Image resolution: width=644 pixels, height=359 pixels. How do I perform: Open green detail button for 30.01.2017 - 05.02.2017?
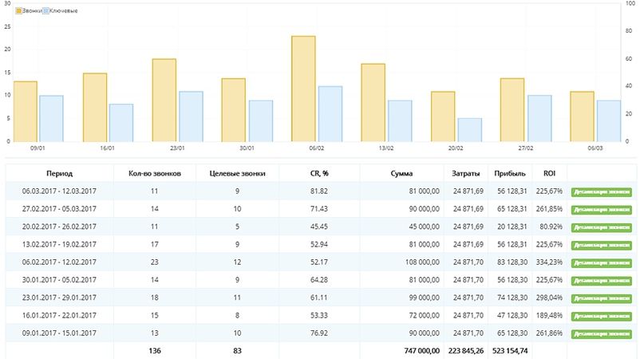[601, 281]
